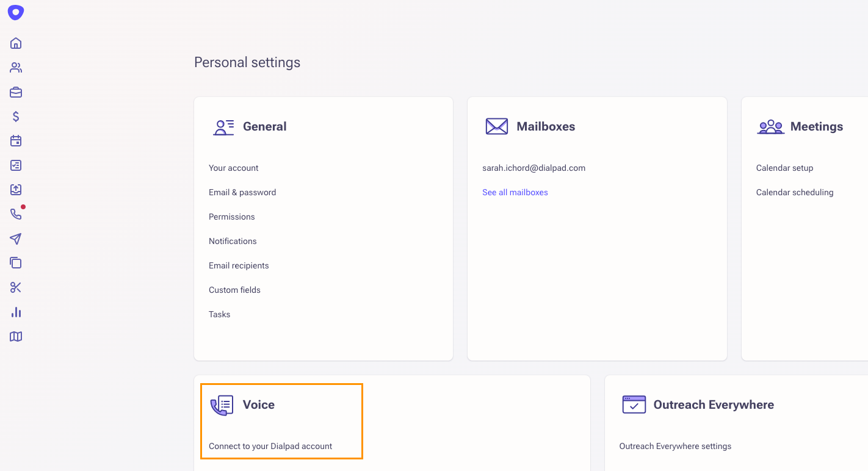The width and height of the screenshot is (868, 471).
Task: Open the Reports bar chart icon
Action: [x=16, y=312]
